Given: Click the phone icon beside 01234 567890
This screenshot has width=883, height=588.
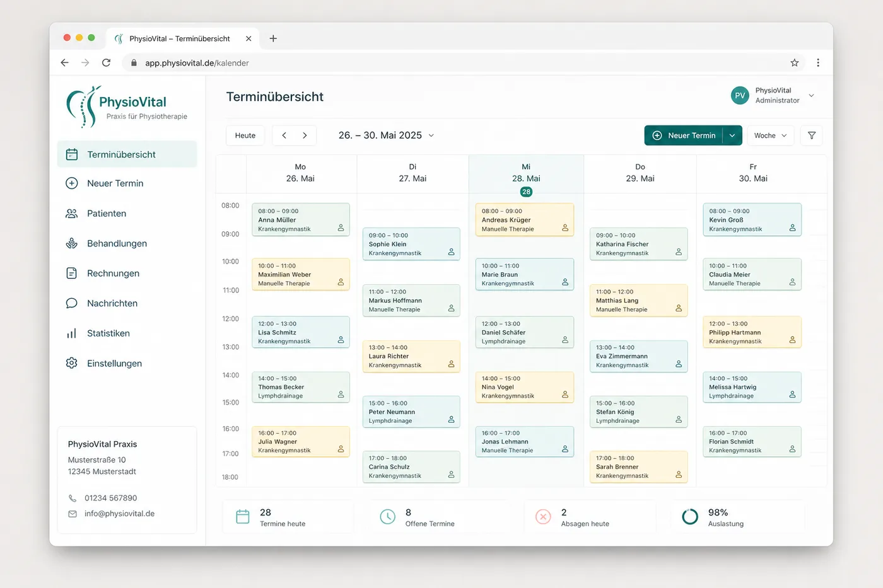Looking at the screenshot, I should coord(73,498).
